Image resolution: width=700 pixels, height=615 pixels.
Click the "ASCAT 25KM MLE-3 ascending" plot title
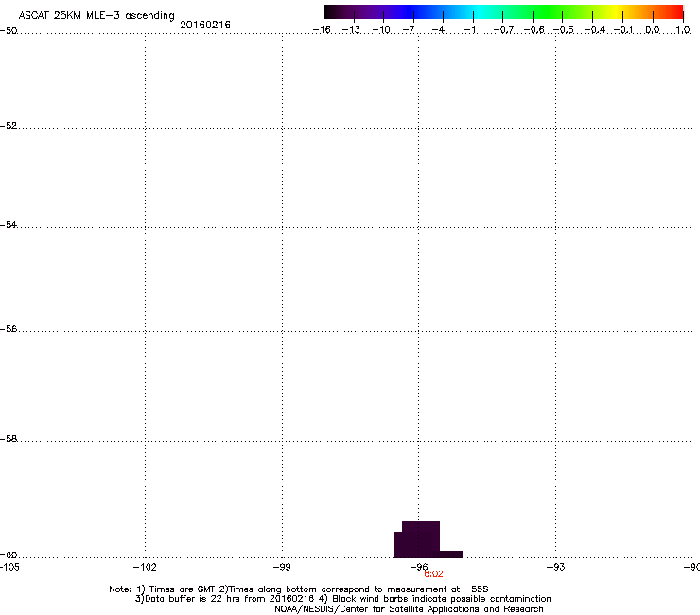(x=96, y=15)
